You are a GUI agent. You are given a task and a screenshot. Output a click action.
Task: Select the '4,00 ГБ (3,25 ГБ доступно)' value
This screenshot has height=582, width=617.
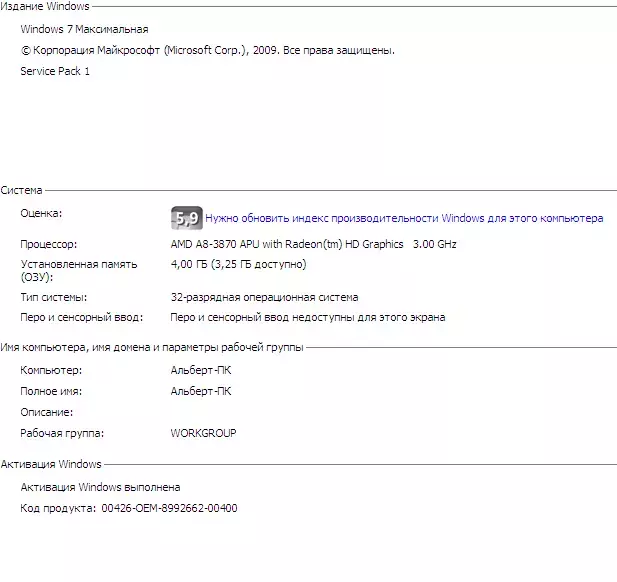[238, 264]
